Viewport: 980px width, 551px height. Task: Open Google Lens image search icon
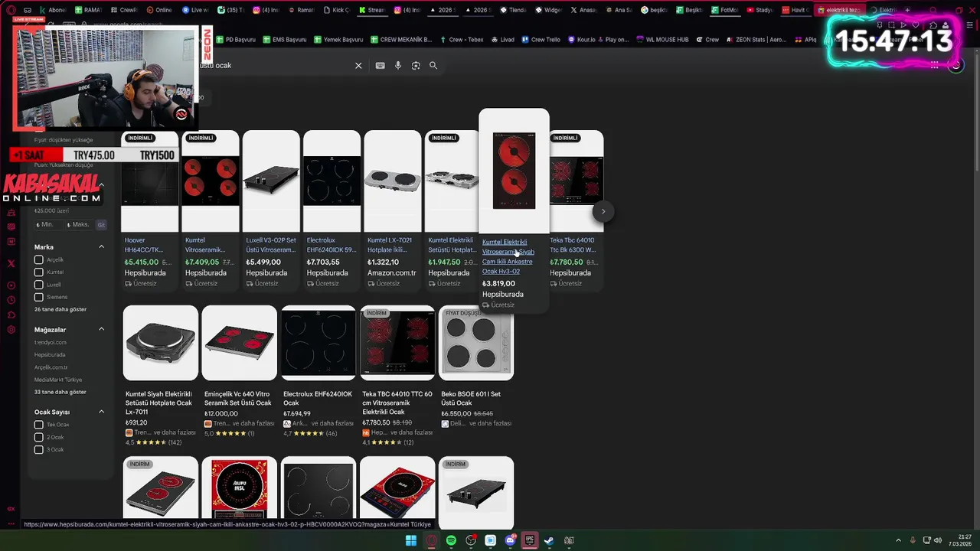[416, 66]
